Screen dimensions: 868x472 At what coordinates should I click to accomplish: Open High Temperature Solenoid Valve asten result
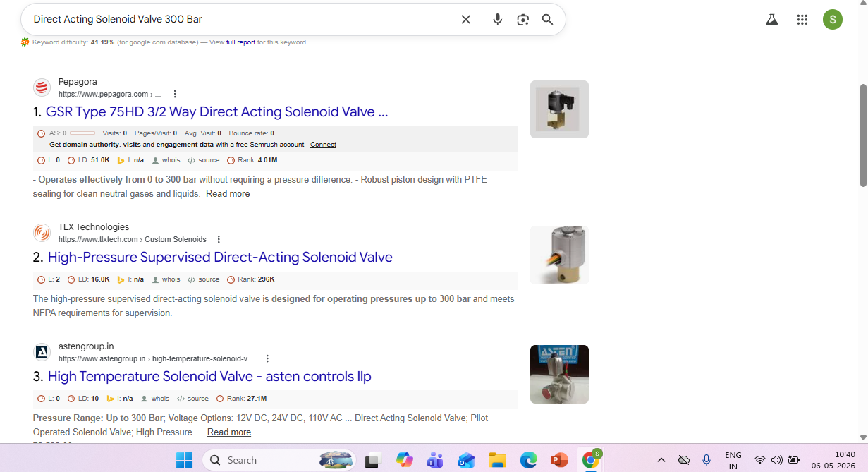209,376
